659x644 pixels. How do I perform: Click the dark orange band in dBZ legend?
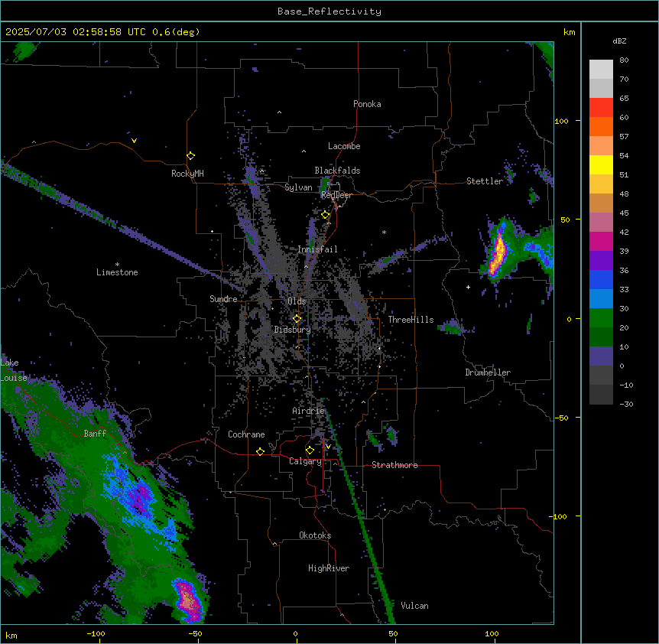(601, 126)
